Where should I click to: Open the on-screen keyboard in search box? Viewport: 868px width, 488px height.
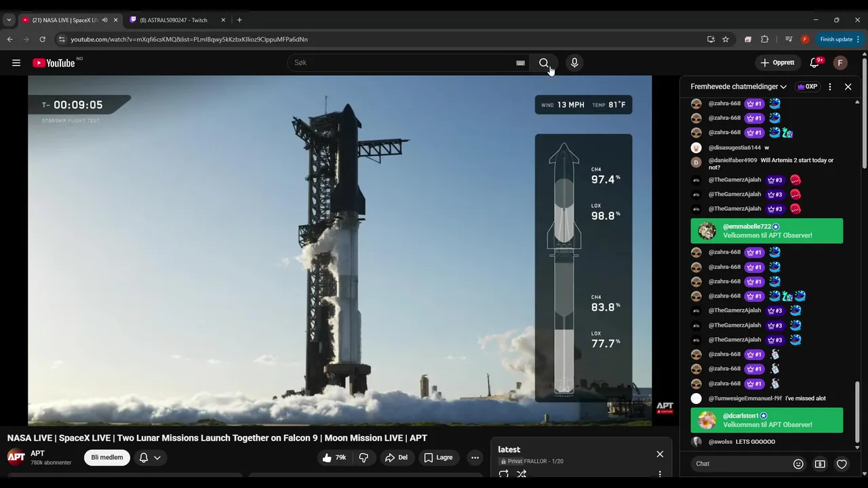[520, 63]
